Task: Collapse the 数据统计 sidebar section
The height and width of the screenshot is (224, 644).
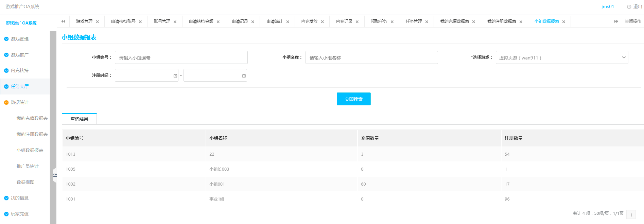Action: tap(19, 102)
